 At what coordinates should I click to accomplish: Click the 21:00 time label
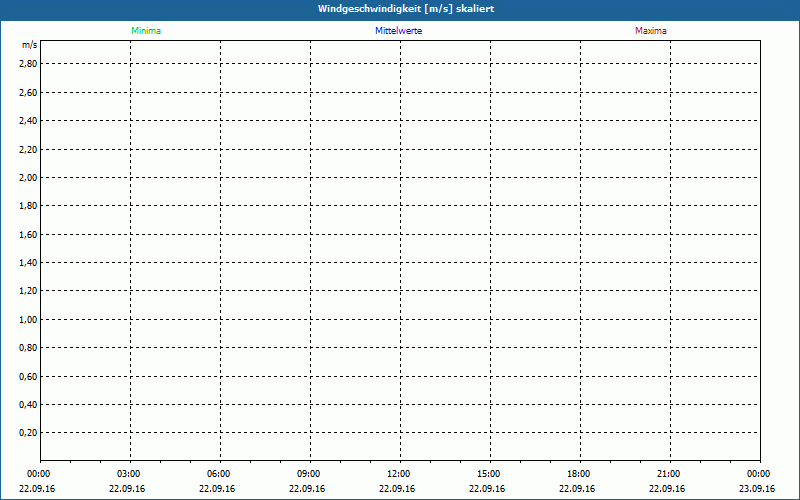(668, 474)
